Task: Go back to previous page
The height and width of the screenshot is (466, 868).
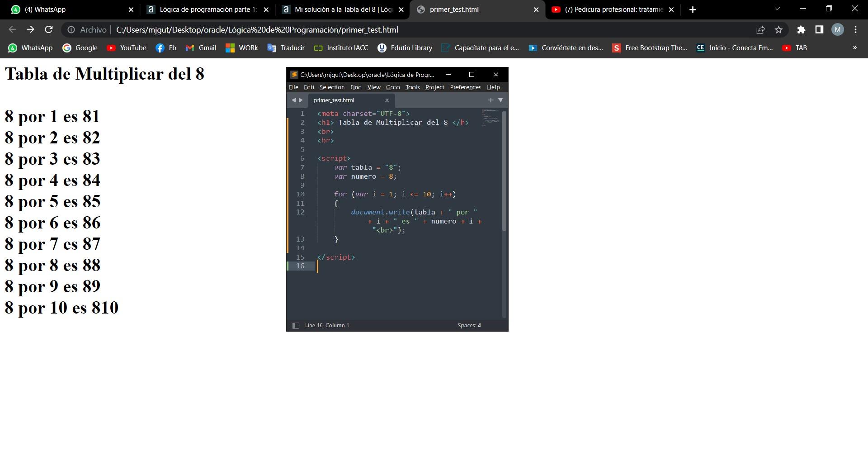Action: [12, 29]
